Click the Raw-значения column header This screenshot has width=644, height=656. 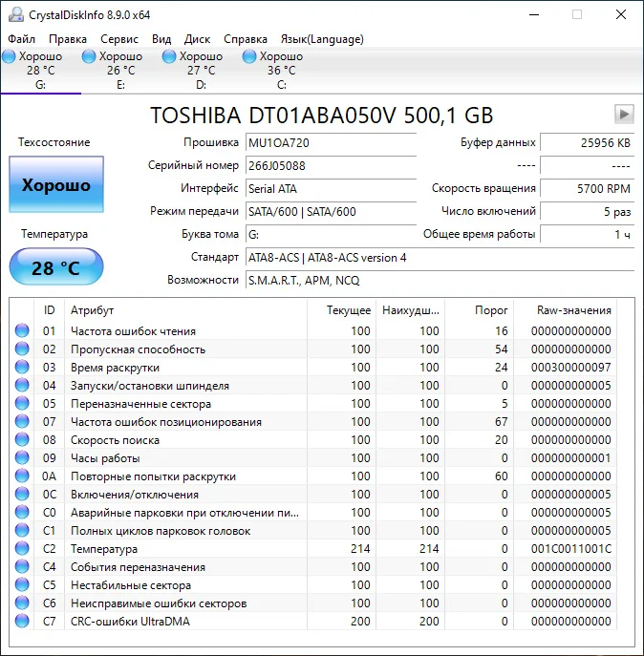coord(565,310)
